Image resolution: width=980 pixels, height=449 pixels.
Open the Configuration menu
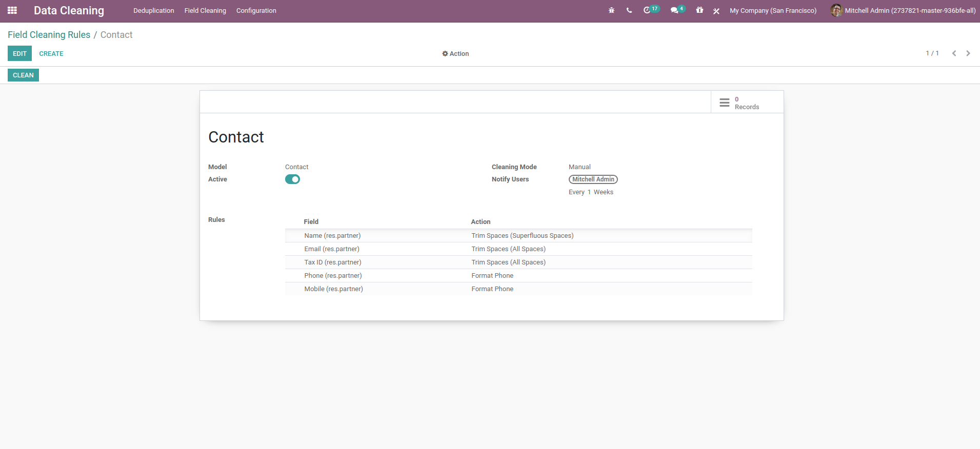pos(256,10)
